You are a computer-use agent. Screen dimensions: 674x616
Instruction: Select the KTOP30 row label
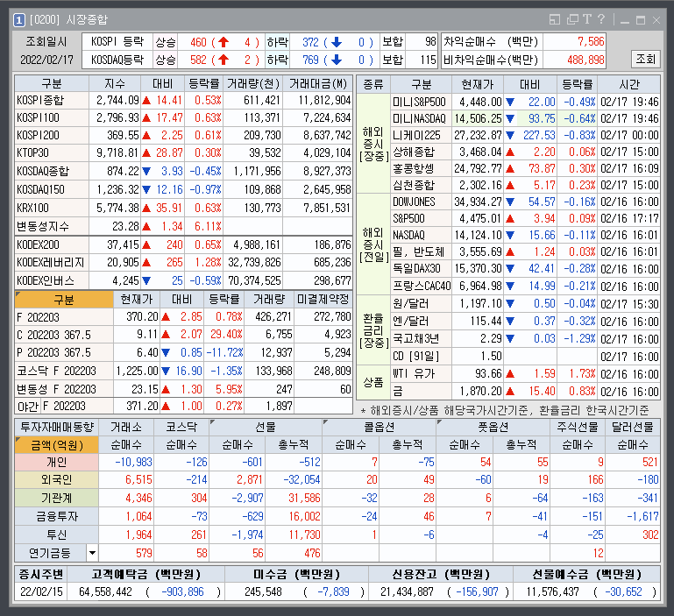point(52,153)
